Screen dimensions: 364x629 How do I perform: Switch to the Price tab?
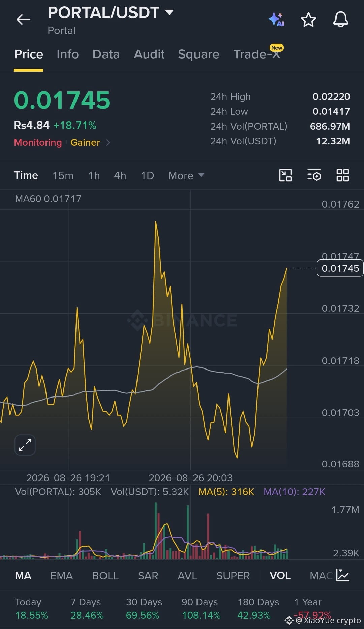coord(29,54)
